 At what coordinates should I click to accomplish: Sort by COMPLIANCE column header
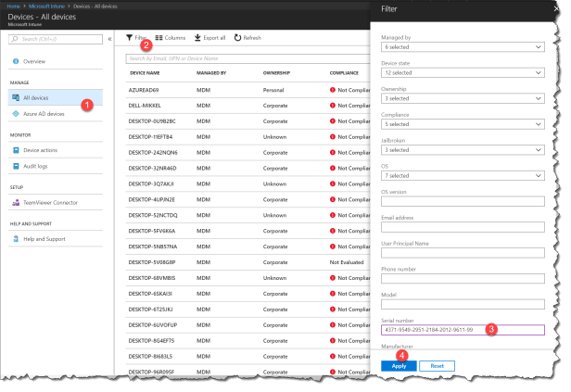pos(344,73)
